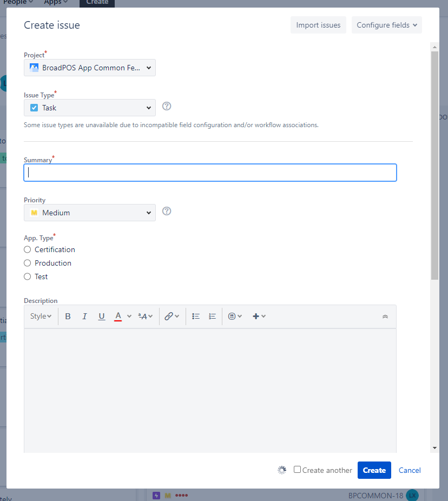Click inside the Description text area

click(x=210, y=391)
